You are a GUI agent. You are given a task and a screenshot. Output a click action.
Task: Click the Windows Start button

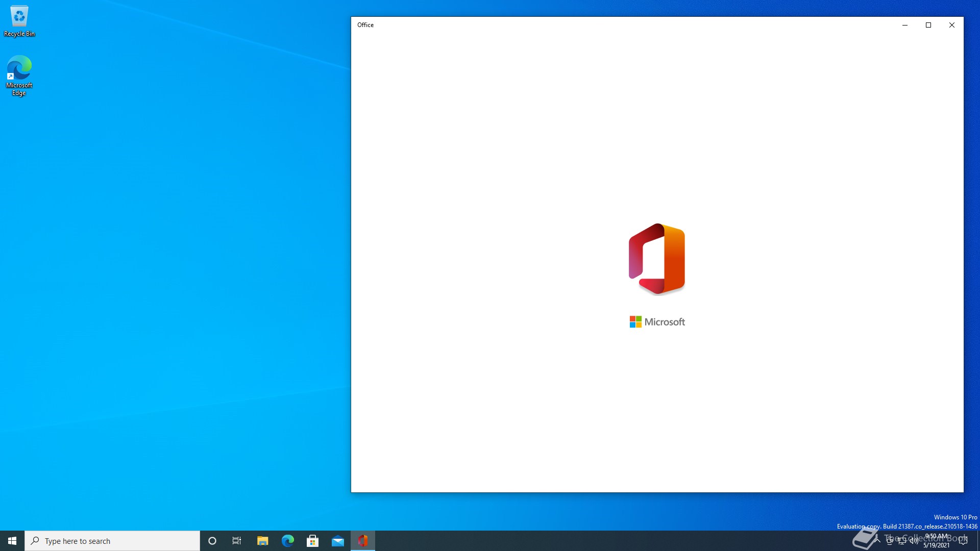pyautogui.click(x=12, y=541)
